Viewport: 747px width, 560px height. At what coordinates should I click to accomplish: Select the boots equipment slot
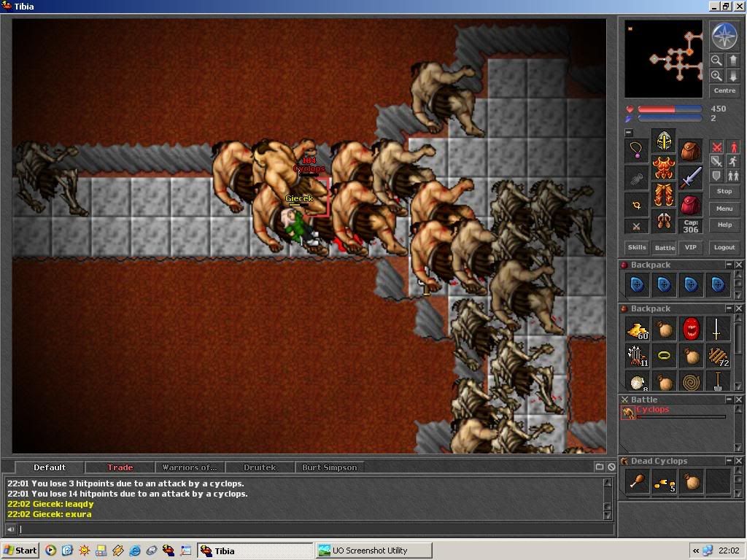[664, 222]
